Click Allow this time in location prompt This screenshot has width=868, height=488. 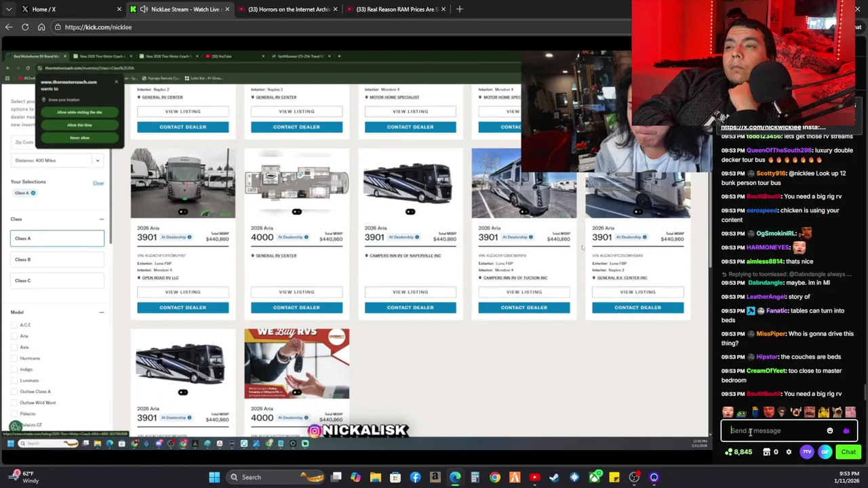(79, 125)
